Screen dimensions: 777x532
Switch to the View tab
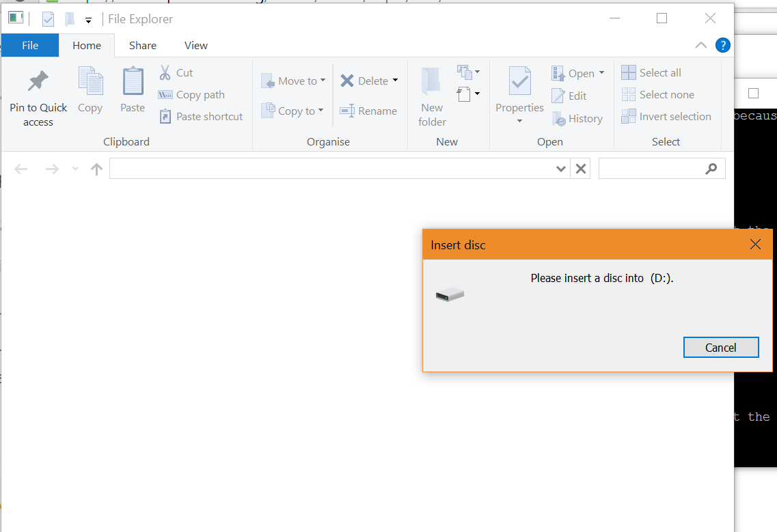[196, 45]
